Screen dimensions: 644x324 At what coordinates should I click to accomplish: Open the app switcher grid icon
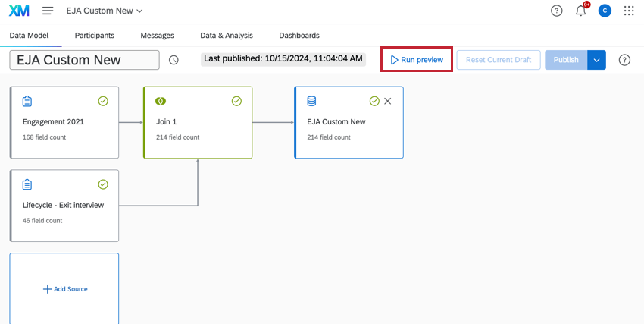pyautogui.click(x=629, y=11)
